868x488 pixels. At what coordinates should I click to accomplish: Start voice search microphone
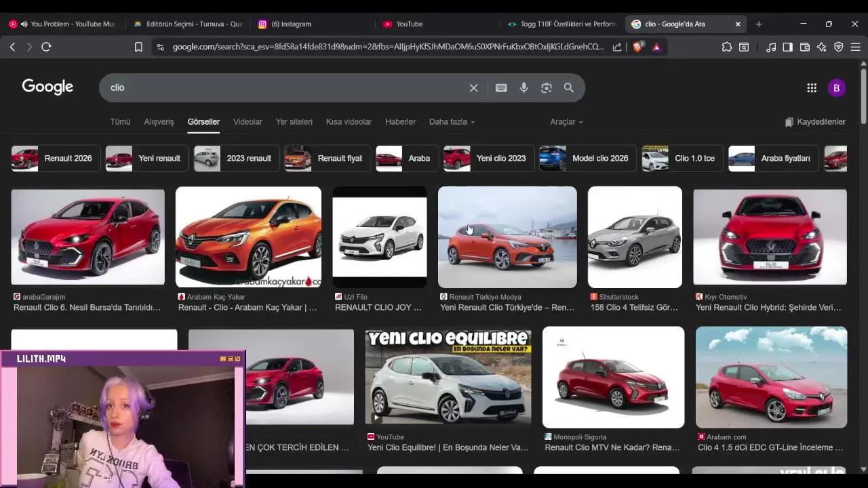(x=524, y=87)
